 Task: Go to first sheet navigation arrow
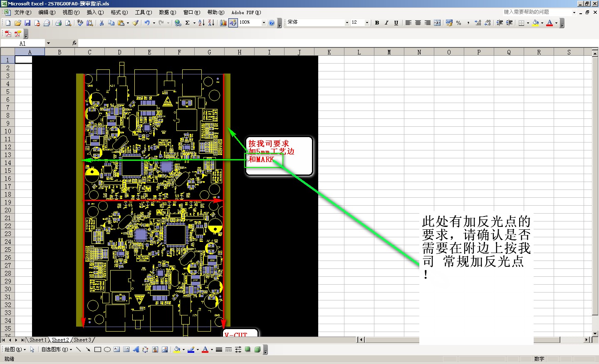4,340
